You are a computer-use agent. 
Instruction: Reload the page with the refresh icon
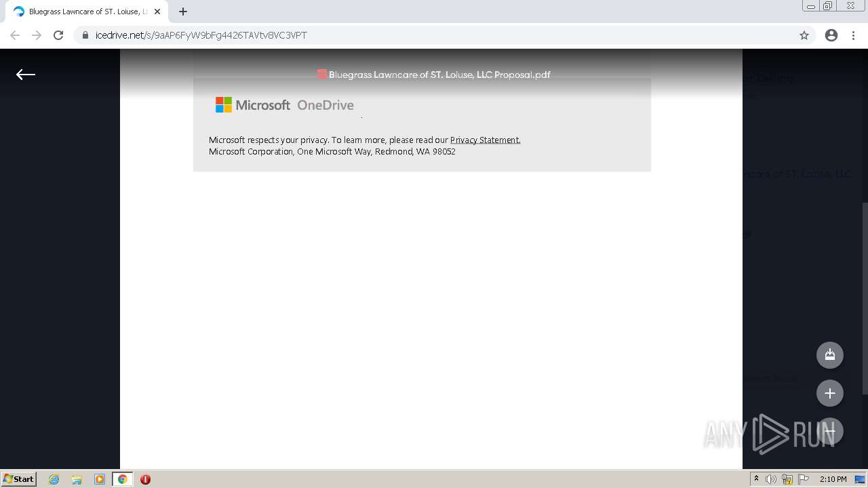tap(58, 35)
